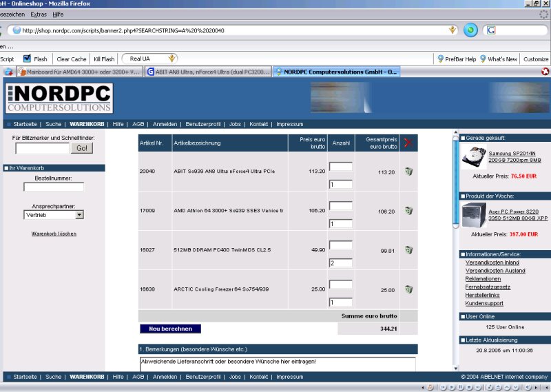The image size is (551, 392).
Task: Click Impressum in the top navigation bar
Action: click(x=289, y=124)
